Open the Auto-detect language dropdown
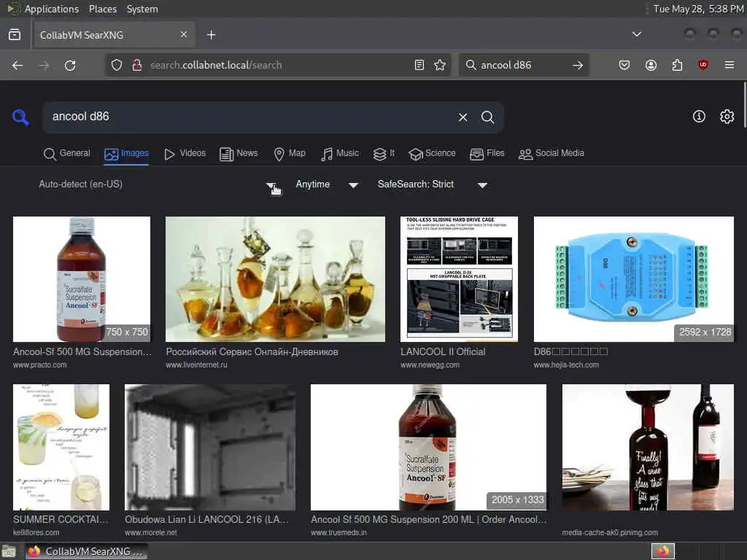The image size is (747, 560). pyautogui.click(x=157, y=184)
